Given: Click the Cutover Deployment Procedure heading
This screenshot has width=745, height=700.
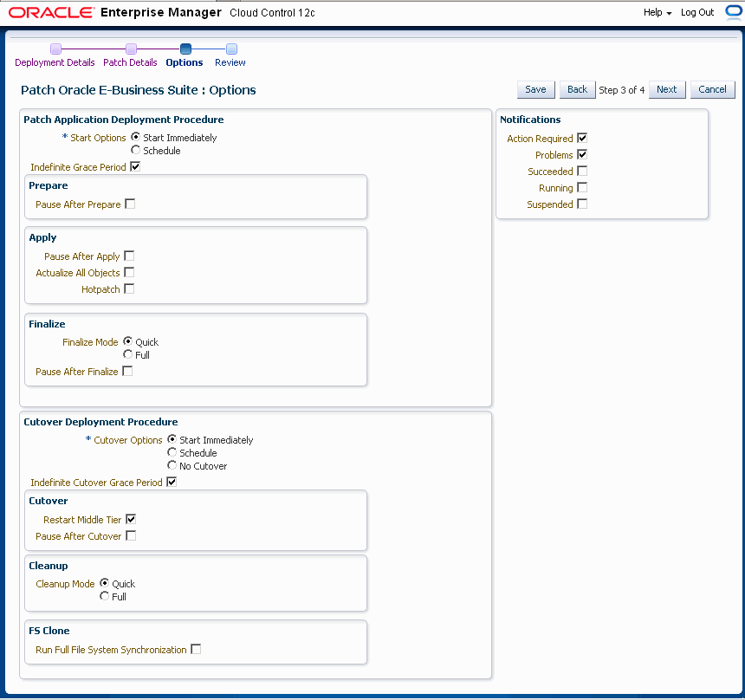Looking at the screenshot, I should coord(100,422).
